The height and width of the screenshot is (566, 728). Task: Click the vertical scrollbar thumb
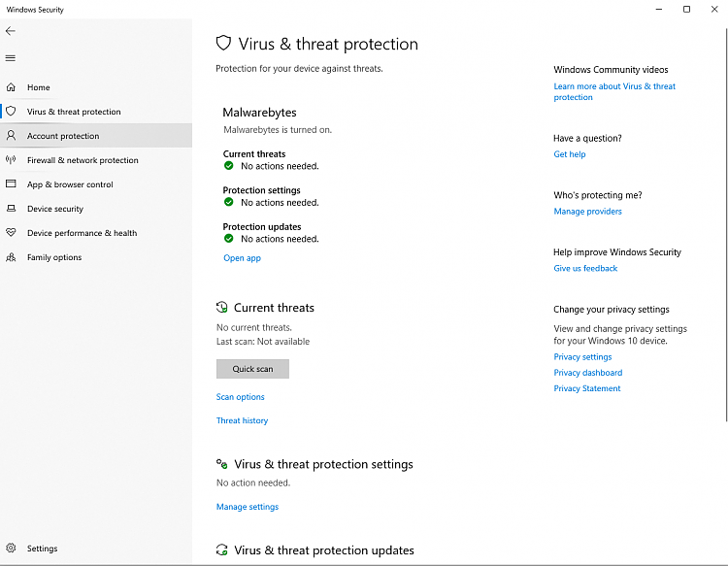coord(726,224)
